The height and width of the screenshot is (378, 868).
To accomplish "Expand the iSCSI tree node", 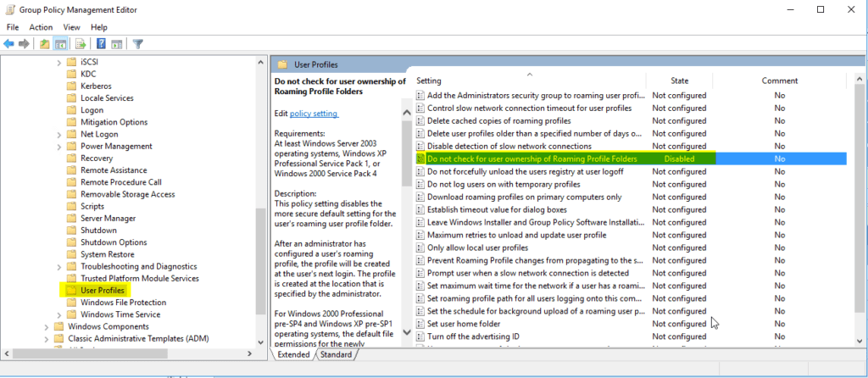I will point(59,62).
